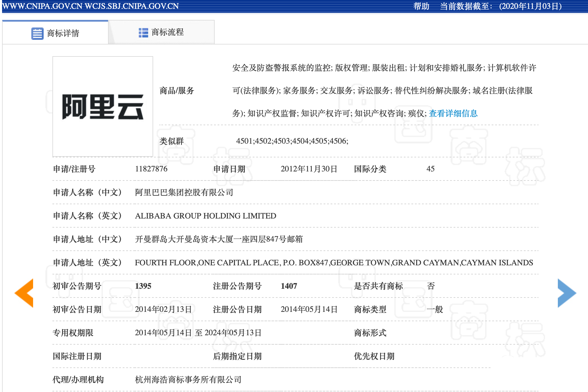The width and height of the screenshot is (588, 392).
Task: Select application date 2012年11月30日
Action: 309,169
